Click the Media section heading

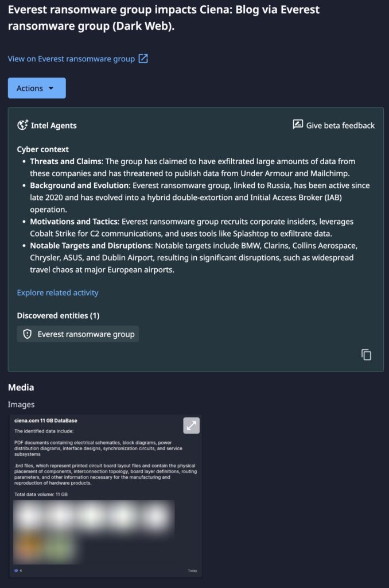click(x=21, y=388)
